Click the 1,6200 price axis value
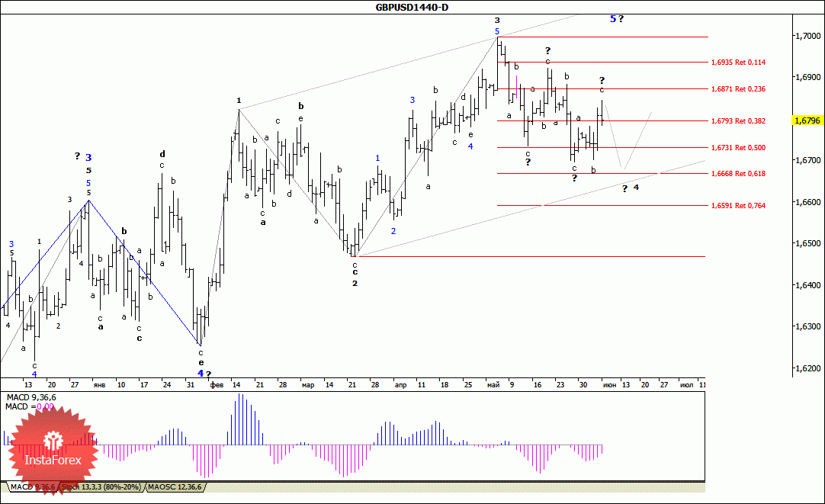Image resolution: width=825 pixels, height=504 pixels. 807,368
